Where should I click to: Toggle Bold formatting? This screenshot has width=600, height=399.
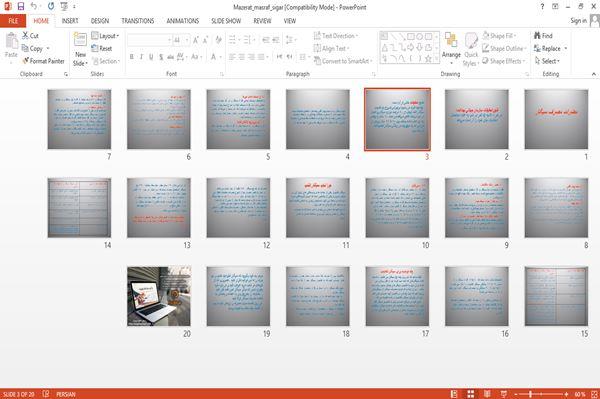coord(132,57)
